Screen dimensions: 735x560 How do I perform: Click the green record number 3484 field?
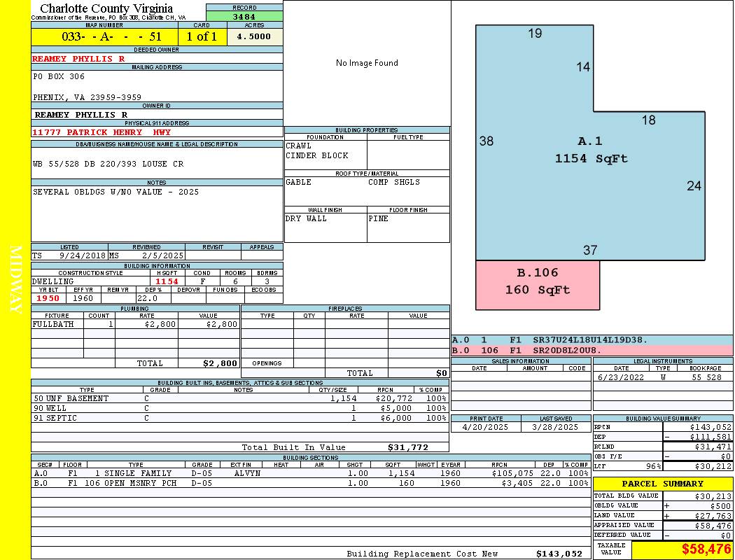244,16
